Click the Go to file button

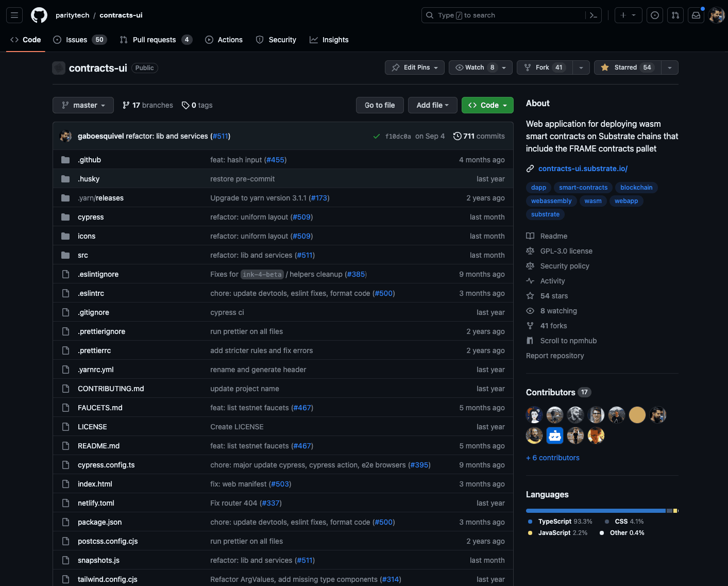click(380, 105)
